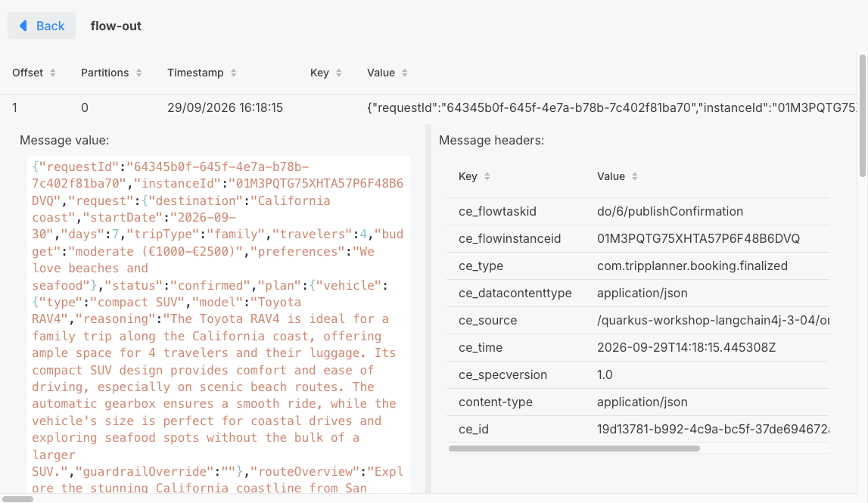The width and height of the screenshot is (868, 503).
Task: Select application/json value of ce_datacontenttype
Action: click(x=642, y=293)
